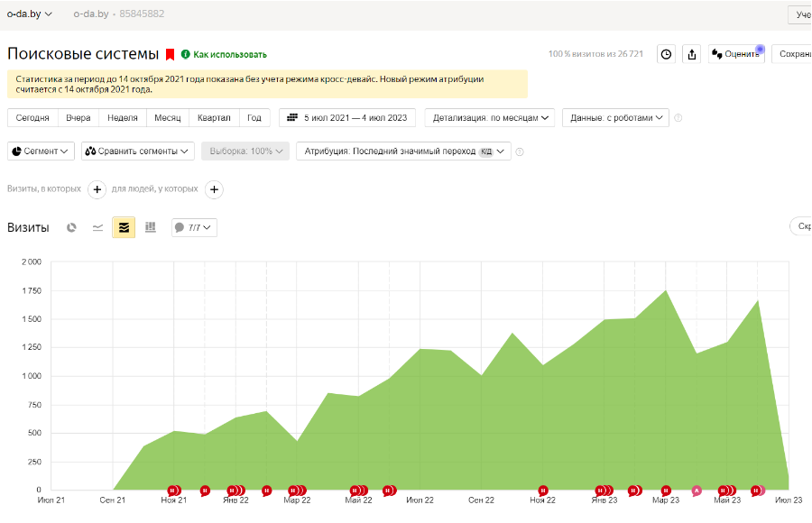Select the 'Квартал' period tab
This screenshot has width=812, height=523.
point(214,117)
